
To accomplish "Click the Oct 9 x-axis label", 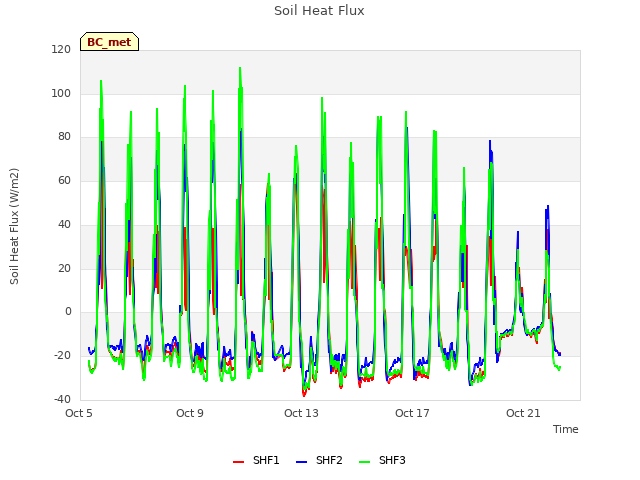I will [x=190, y=413].
